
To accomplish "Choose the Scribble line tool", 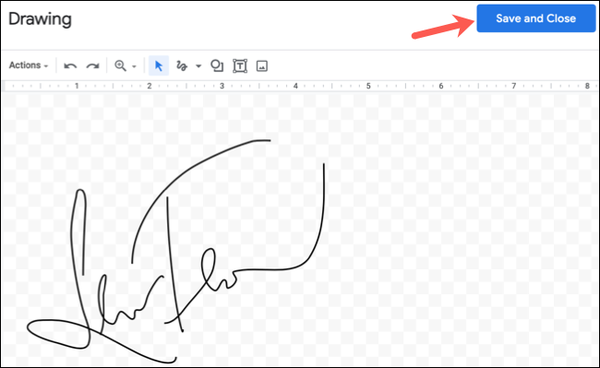I will pyautogui.click(x=181, y=66).
